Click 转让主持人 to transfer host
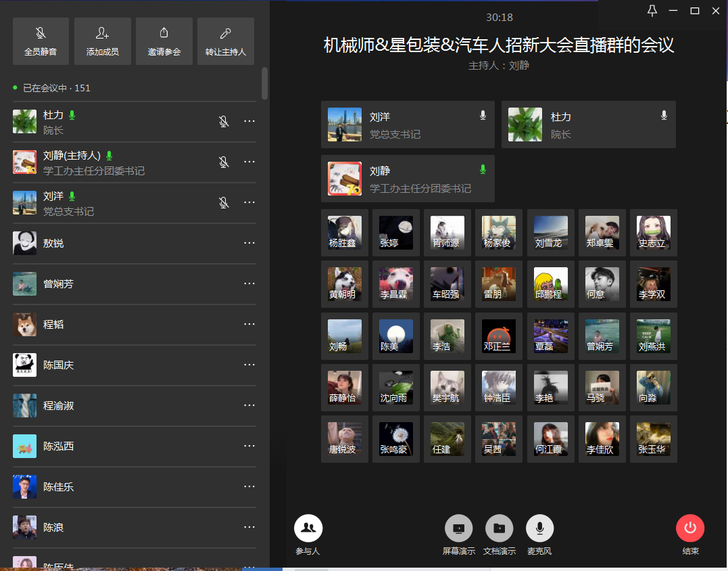This screenshot has width=728, height=571. tap(225, 41)
